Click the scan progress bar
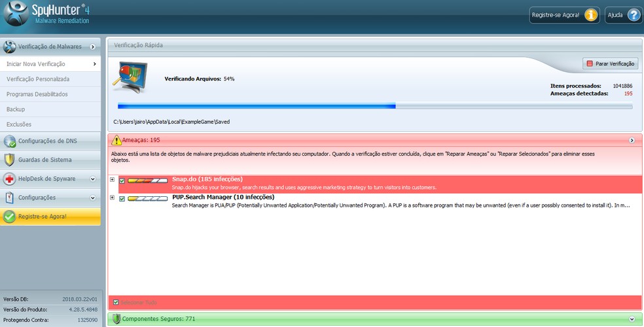The image size is (644, 327). pyautogui.click(x=375, y=106)
